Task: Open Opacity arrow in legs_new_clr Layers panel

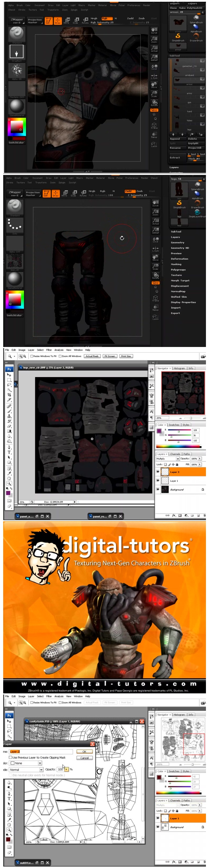Action: [x=200, y=459]
